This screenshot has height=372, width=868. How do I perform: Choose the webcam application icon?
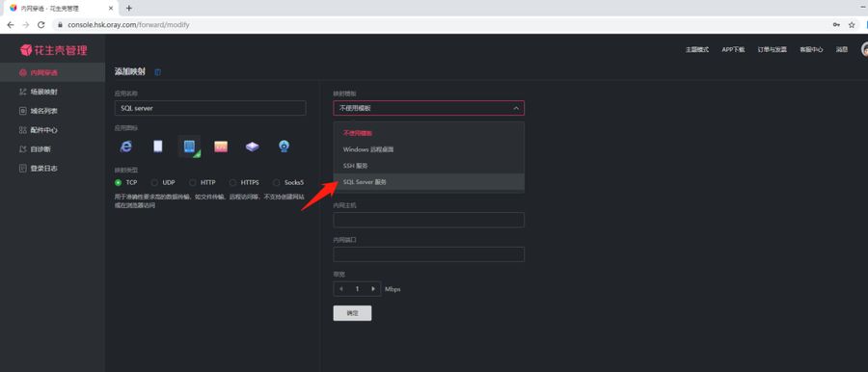pyautogui.click(x=284, y=146)
